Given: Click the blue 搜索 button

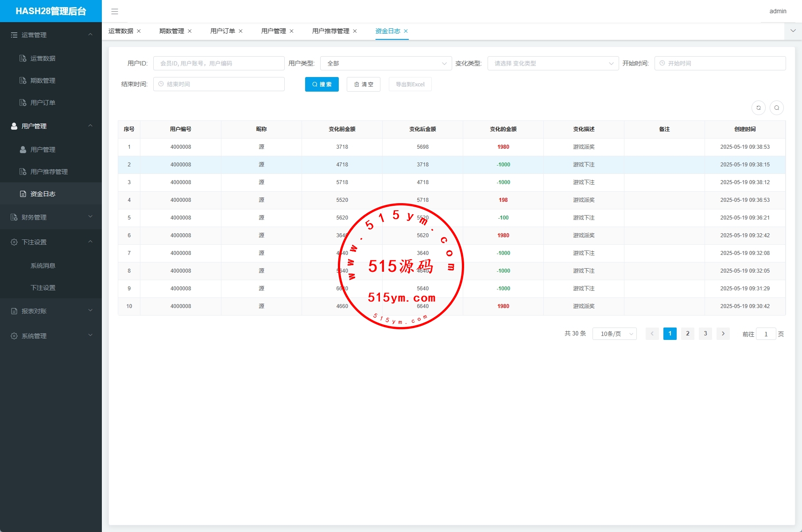Looking at the screenshot, I should coord(322,84).
